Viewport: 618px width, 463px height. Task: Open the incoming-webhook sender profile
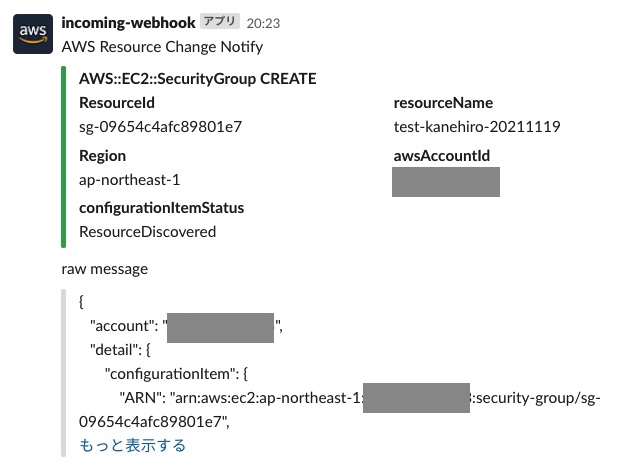click(128, 23)
